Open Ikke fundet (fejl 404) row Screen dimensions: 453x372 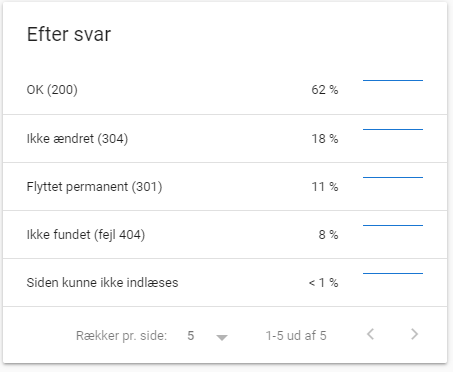tap(225, 235)
